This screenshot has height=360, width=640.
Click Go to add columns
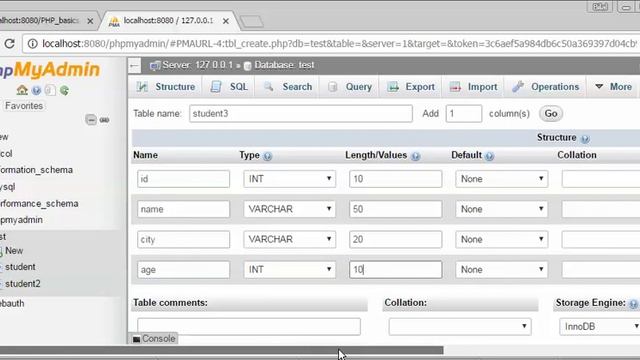551,113
